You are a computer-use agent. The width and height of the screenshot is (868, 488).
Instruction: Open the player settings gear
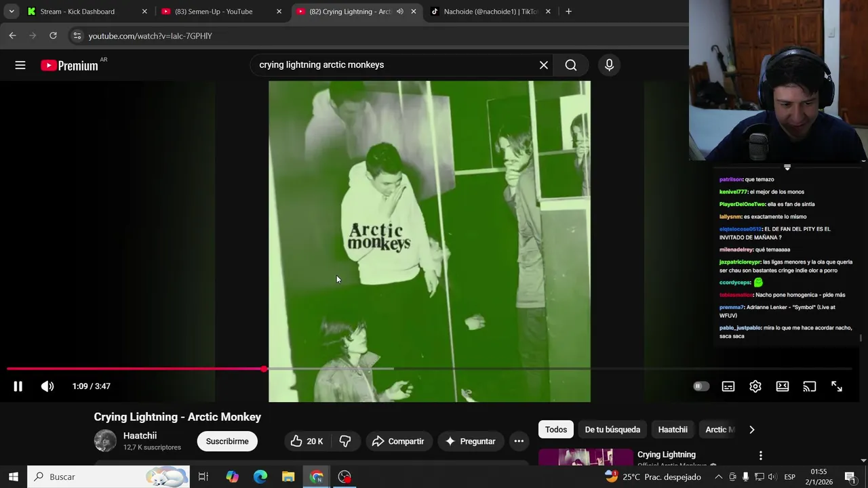[755, 386]
